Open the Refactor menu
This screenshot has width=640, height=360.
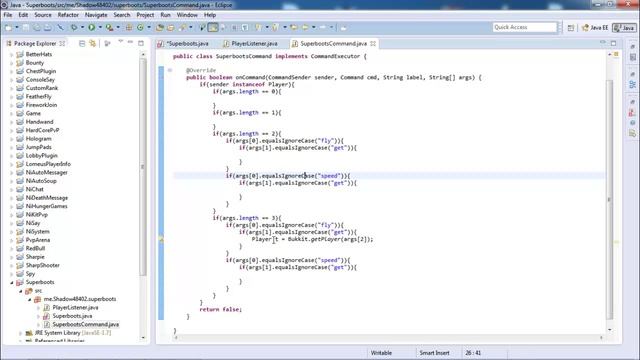point(68,15)
